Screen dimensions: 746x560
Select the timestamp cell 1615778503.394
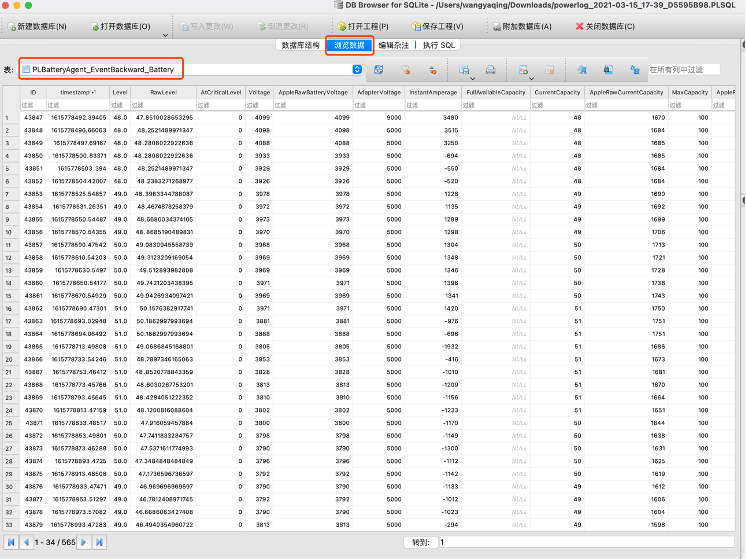[77, 168]
